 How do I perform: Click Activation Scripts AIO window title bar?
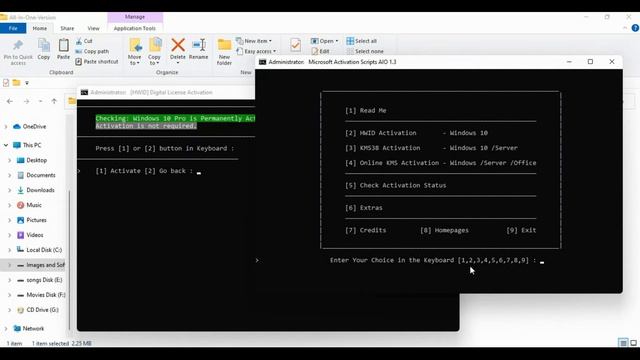click(439, 62)
